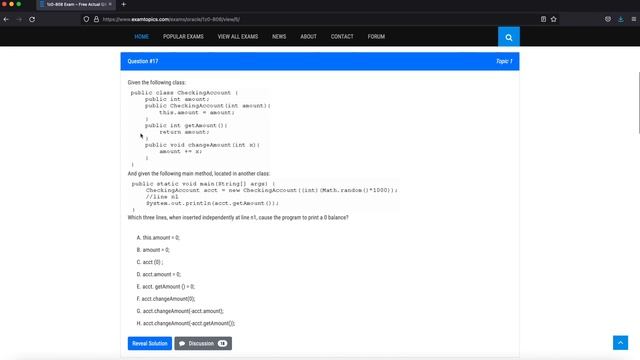Viewport: 640px width, 360px height.
Task: Click the shield tracking protection icon
Action: pyautogui.click(x=86, y=19)
